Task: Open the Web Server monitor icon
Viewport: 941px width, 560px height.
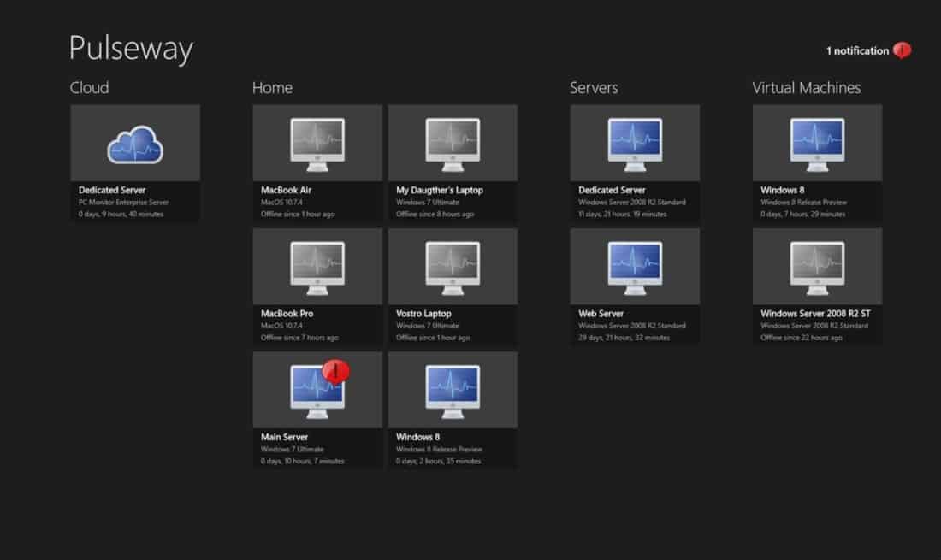Action: coord(635,266)
